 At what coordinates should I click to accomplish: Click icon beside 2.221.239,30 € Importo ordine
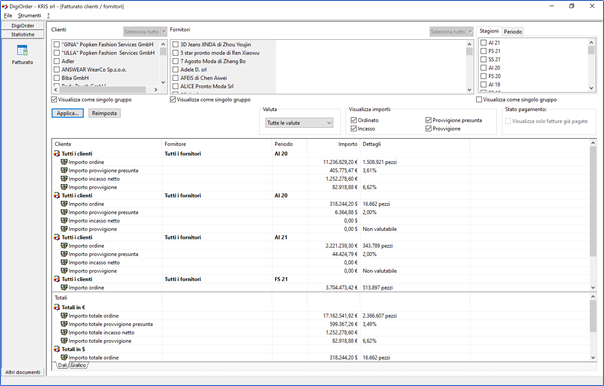(x=64, y=246)
